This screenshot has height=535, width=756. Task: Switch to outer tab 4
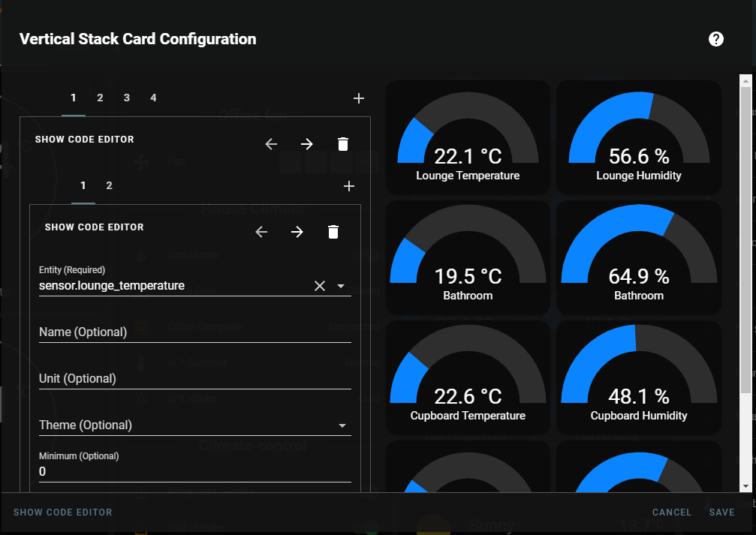[x=153, y=98]
